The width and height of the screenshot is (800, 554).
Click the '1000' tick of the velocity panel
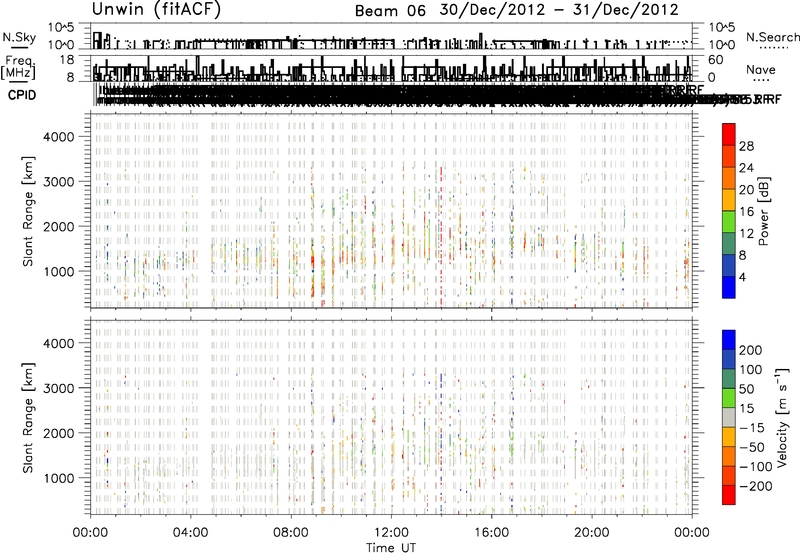(59, 478)
